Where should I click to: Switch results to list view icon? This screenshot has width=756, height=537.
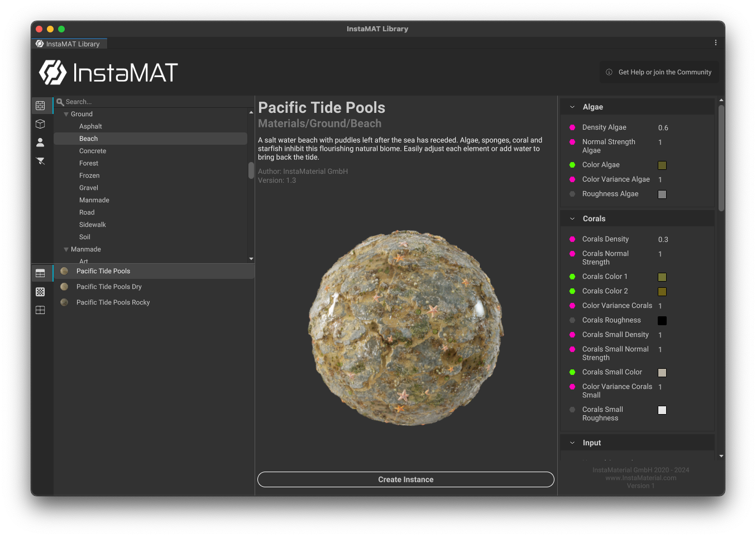40,273
